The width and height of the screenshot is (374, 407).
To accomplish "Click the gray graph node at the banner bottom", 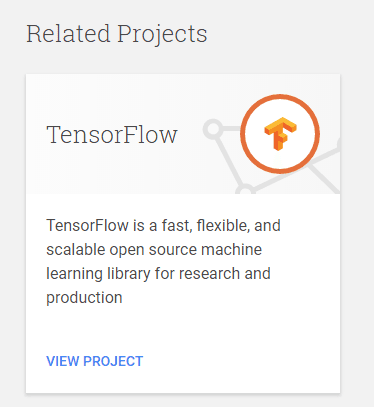I will pos(245,190).
